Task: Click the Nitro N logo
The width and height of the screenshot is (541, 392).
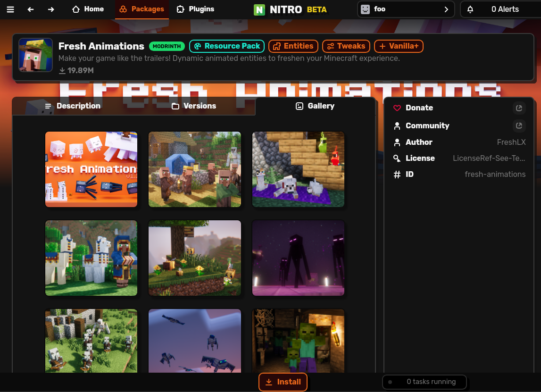Action: click(x=259, y=9)
